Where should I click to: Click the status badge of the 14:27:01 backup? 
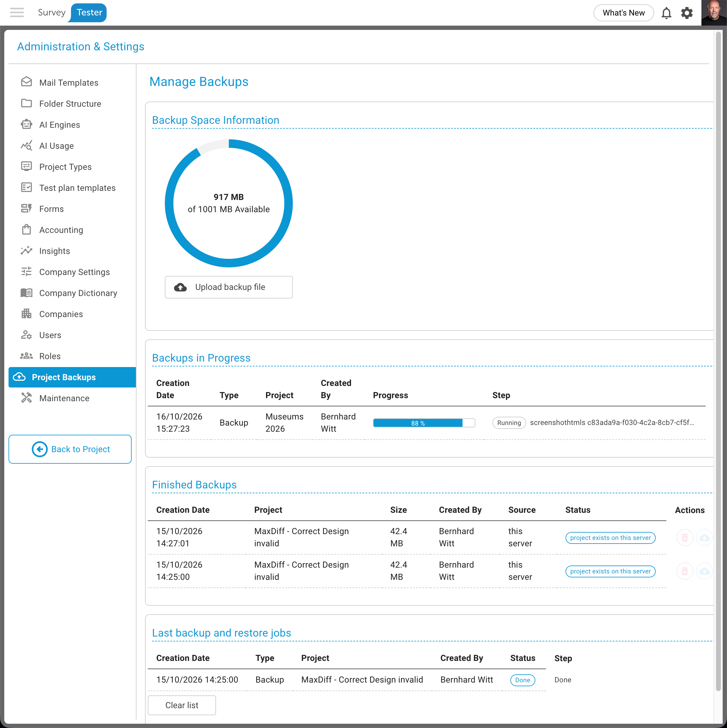610,538
